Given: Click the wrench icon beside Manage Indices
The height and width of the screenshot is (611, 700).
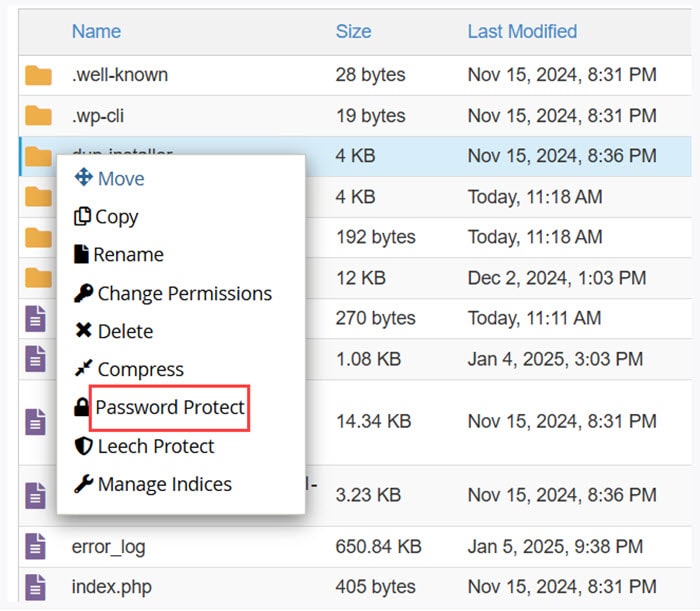Looking at the screenshot, I should (x=84, y=484).
